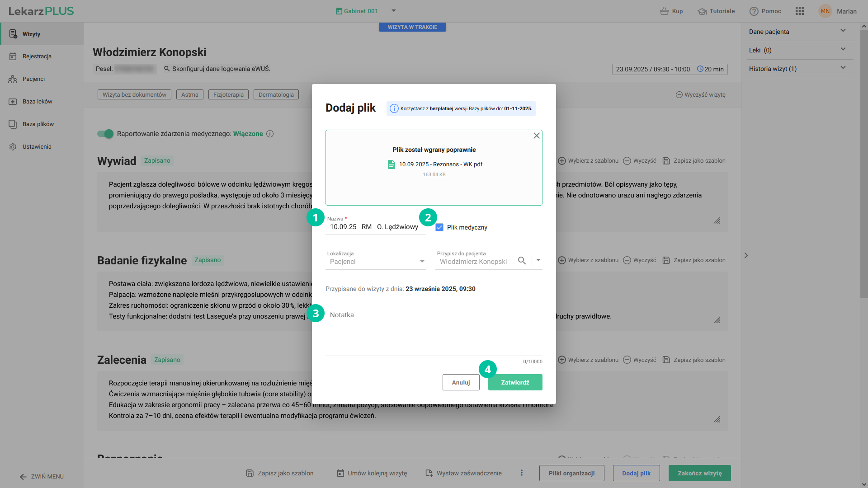
Task: Click the Pomoc question mark icon
Action: pos(754,11)
